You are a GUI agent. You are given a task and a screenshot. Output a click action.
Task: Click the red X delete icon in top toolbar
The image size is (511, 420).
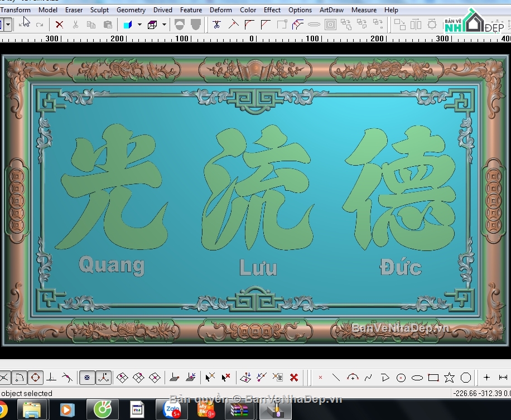(x=59, y=25)
